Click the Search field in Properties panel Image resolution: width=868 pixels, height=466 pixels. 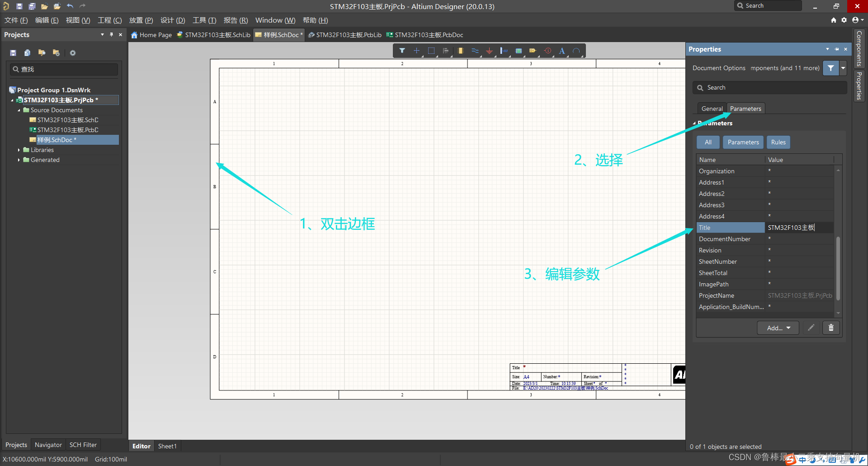point(769,87)
